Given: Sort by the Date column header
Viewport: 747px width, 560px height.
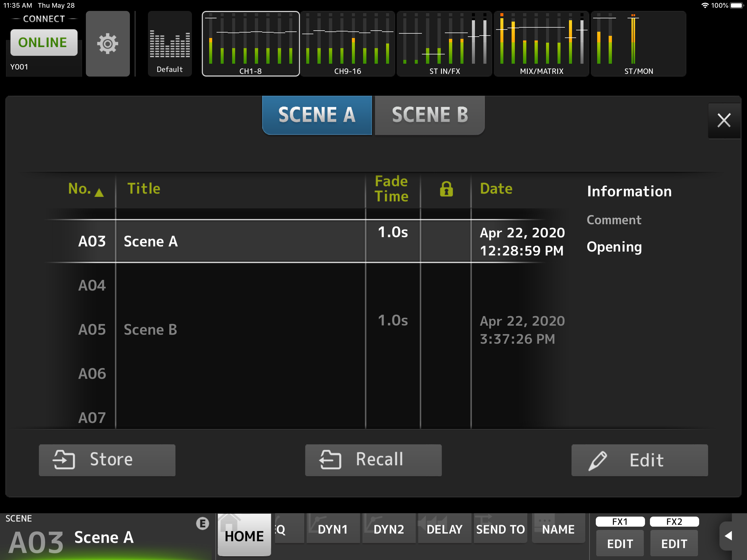Looking at the screenshot, I should tap(496, 189).
